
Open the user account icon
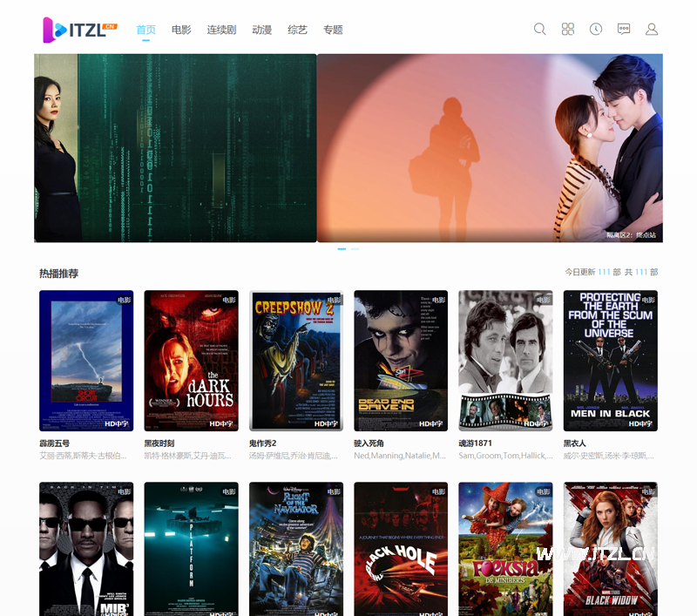652,29
